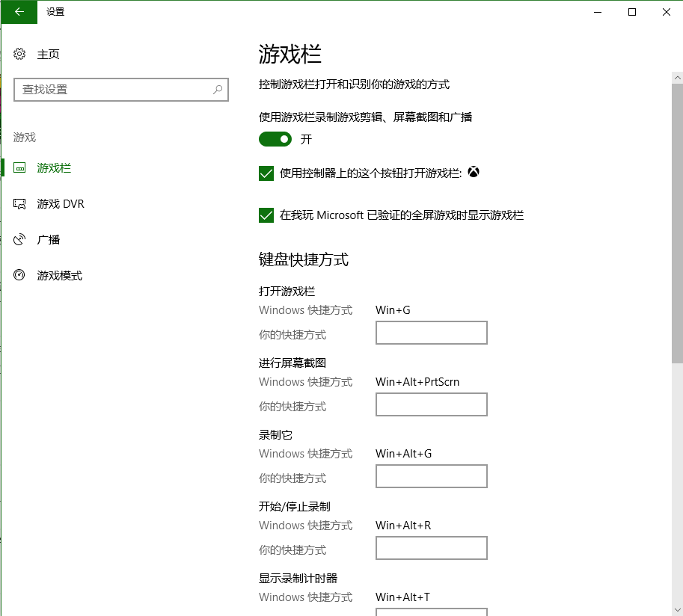Uncheck the controller button opens Game bar option
Screen dimensions: 683x616
point(266,173)
